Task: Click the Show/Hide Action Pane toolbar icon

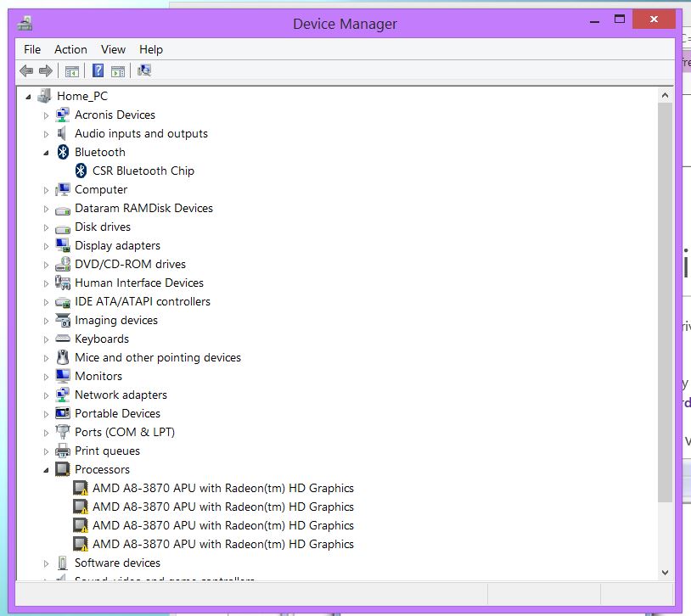Action: [118, 70]
